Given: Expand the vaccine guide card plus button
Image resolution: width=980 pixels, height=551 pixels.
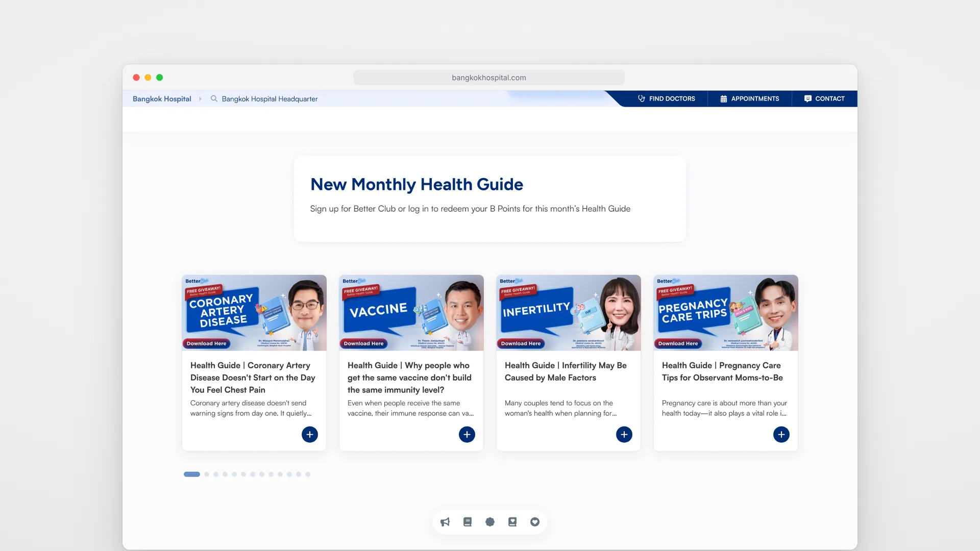Looking at the screenshot, I should click(x=467, y=434).
